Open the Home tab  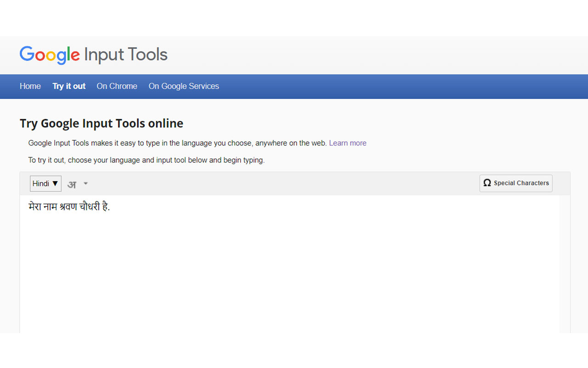pos(30,86)
